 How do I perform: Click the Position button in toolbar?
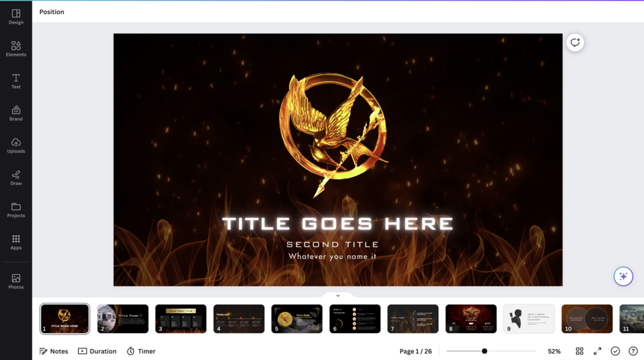click(52, 12)
